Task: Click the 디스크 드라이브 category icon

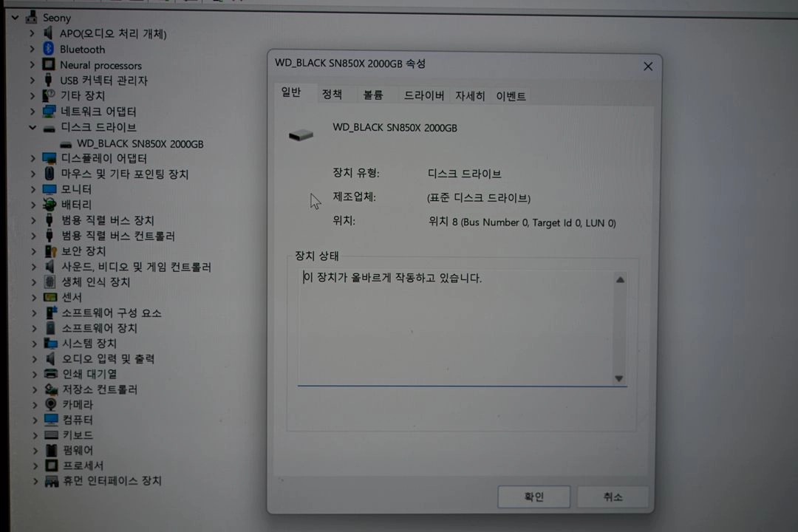Action: tap(50, 129)
